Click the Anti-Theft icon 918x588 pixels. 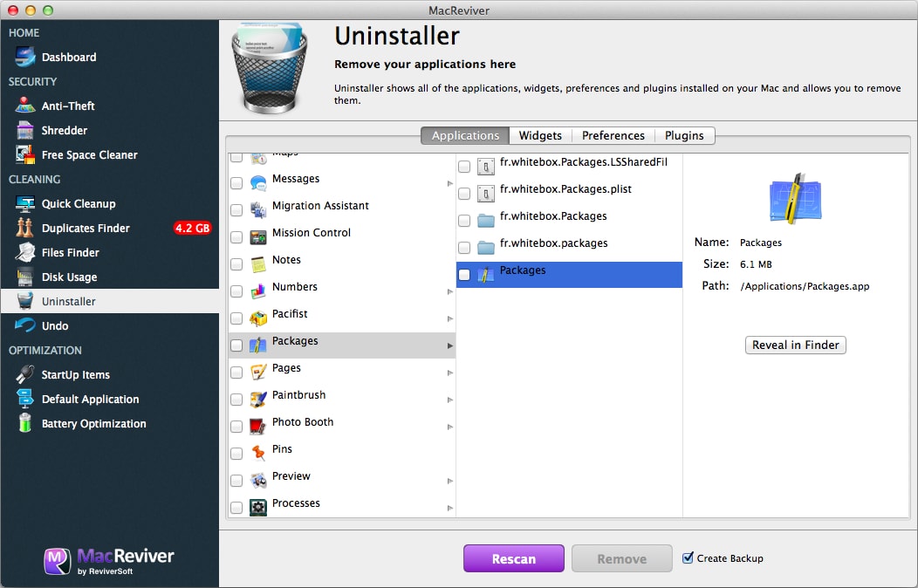coord(25,106)
